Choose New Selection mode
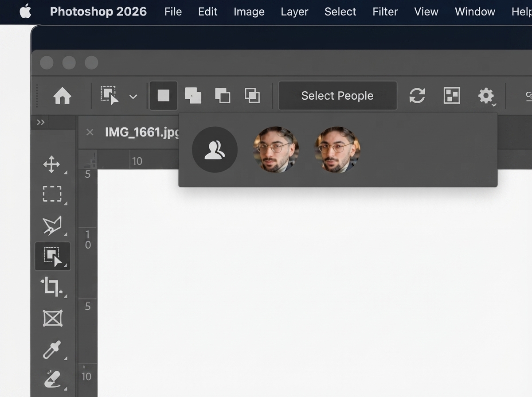Screen dimensions: 532x397 coord(164,96)
